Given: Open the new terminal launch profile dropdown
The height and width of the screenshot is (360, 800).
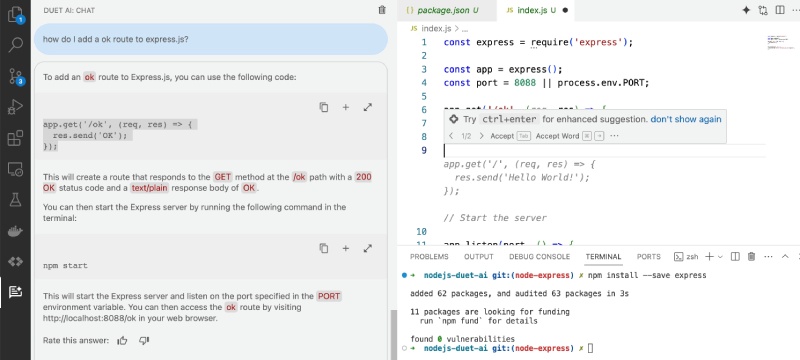Looking at the screenshot, I should tap(720, 256).
